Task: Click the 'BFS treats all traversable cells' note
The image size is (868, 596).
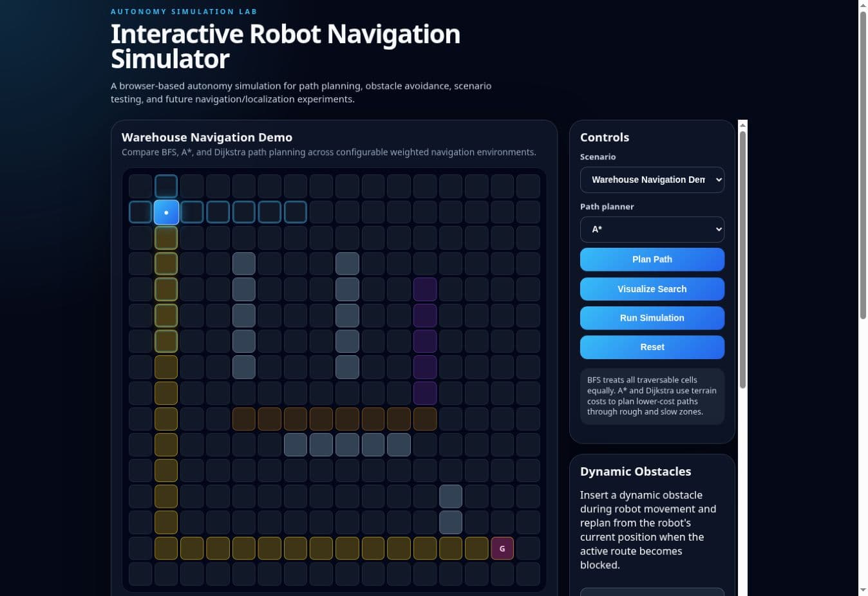Action: point(652,396)
